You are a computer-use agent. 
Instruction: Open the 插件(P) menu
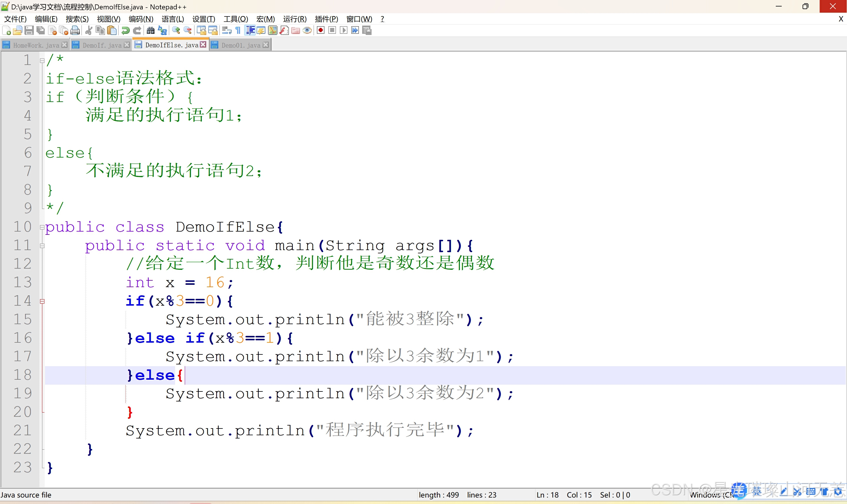[x=326, y=19]
